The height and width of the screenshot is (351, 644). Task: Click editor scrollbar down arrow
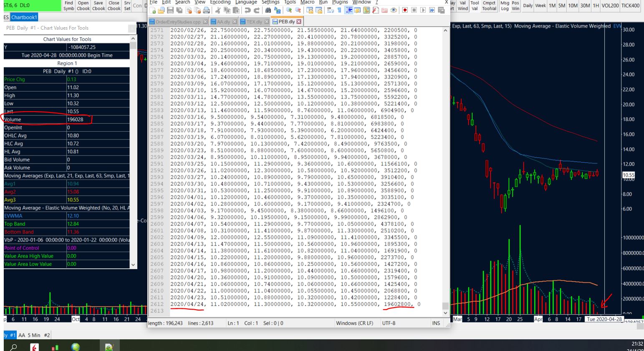tap(445, 313)
